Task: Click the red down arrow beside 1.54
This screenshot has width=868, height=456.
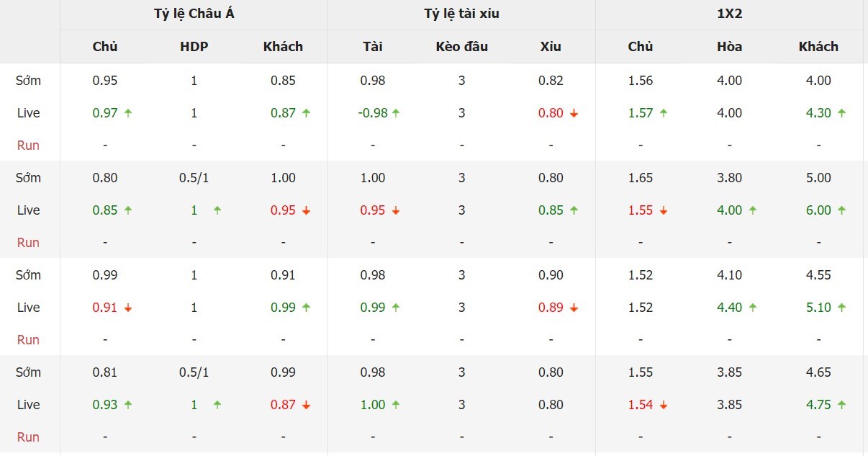Action: tap(664, 405)
